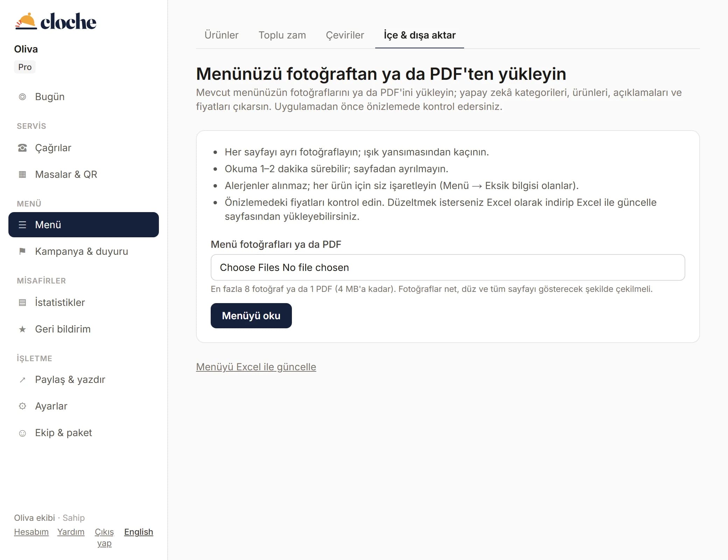Select the Çağrılar phone icon
Screen dimensions: 728x560
(x=22, y=148)
